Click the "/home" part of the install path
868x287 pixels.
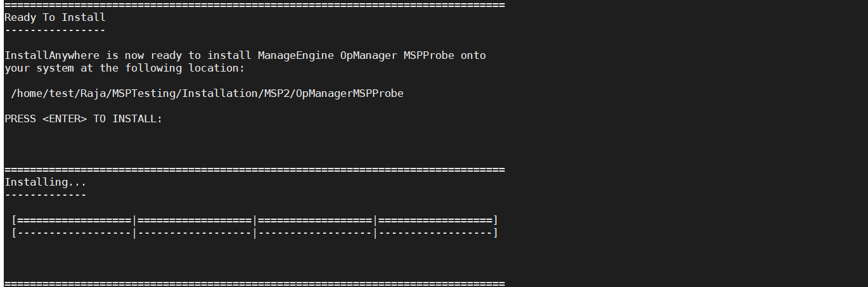pos(27,93)
